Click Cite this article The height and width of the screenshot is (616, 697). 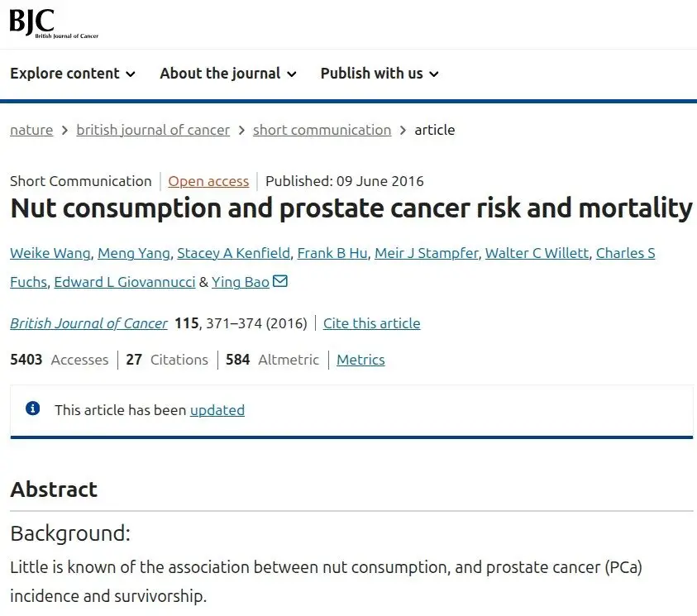[x=371, y=323]
